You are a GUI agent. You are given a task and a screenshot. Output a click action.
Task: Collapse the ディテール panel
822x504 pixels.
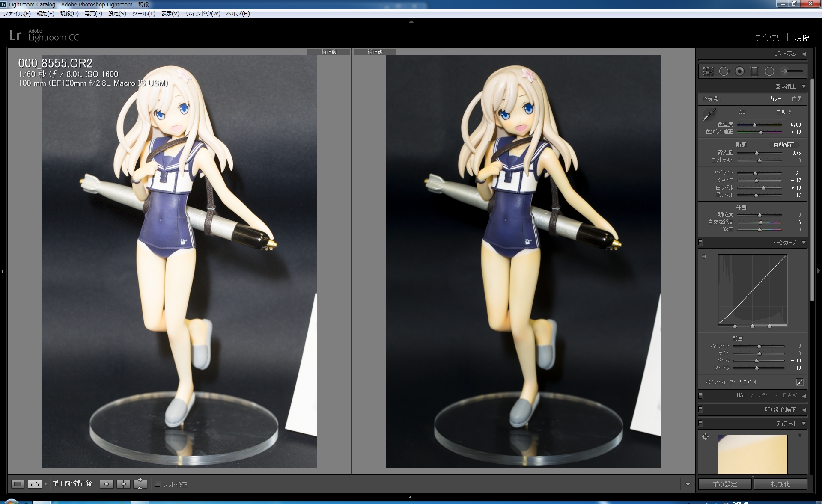804,424
